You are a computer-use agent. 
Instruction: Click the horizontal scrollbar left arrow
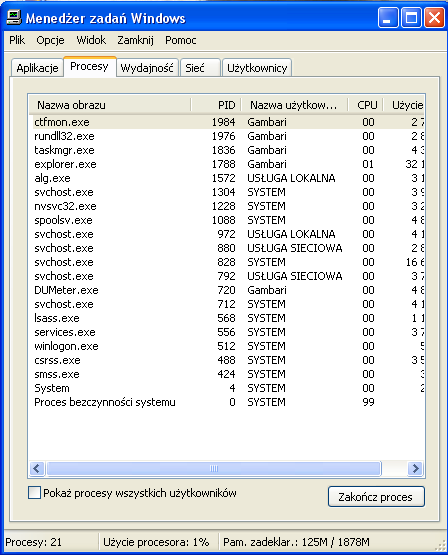(x=36, y=469)
